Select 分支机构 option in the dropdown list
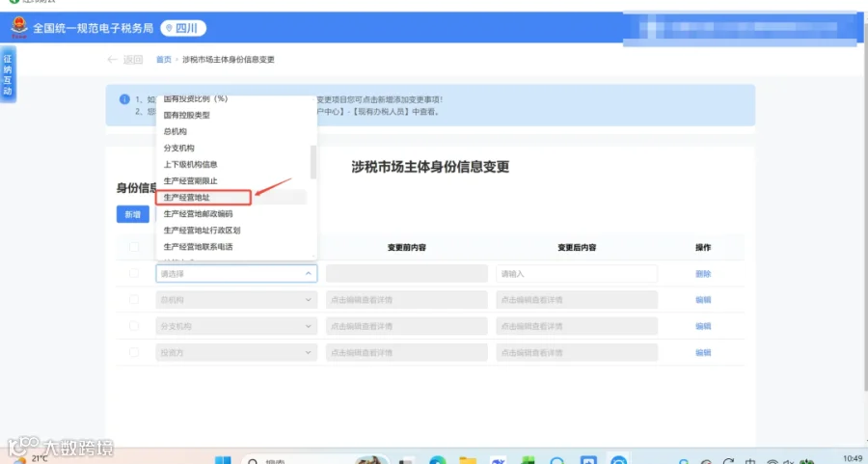 coord(178,148)
